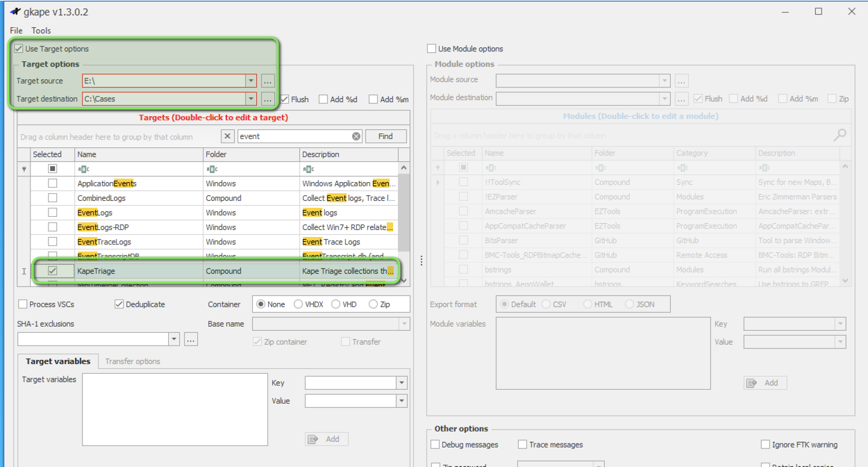The height and width of the screenshot is (467, 868).
Task: Click the Targets list scroll-up arrow
Action: tap(404, 168)
